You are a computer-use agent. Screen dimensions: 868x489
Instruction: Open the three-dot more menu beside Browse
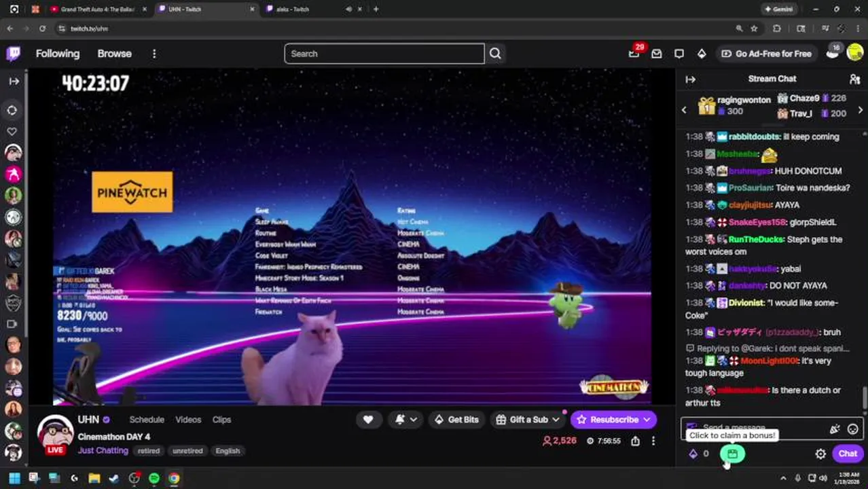point(154,54)
